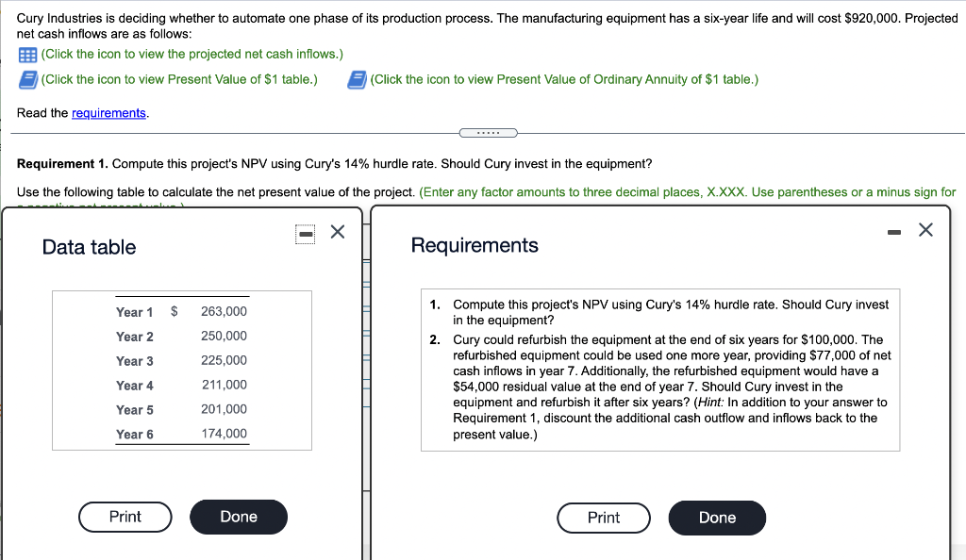Image resolution: width=966 pixels, height=560 pixels.
Task: Click Done in the Requirements window
Action: (x=717, y=518)
